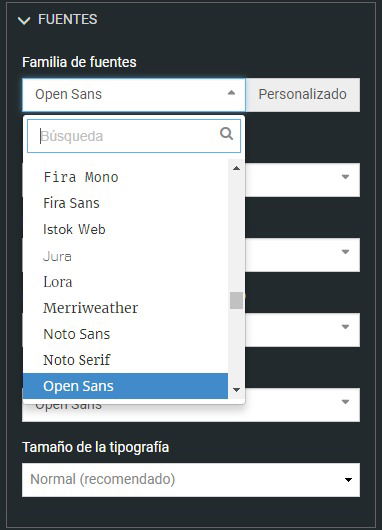Open the first partially hidden dropdown arrow
Screen dimensions: 382x530
345,177
